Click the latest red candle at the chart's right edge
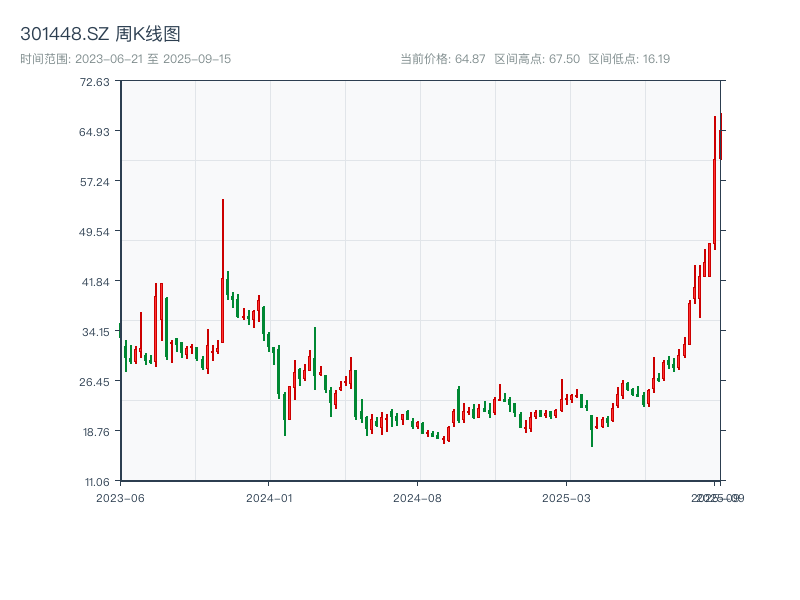This screenshot has height=600, width=800. [721, 136]
